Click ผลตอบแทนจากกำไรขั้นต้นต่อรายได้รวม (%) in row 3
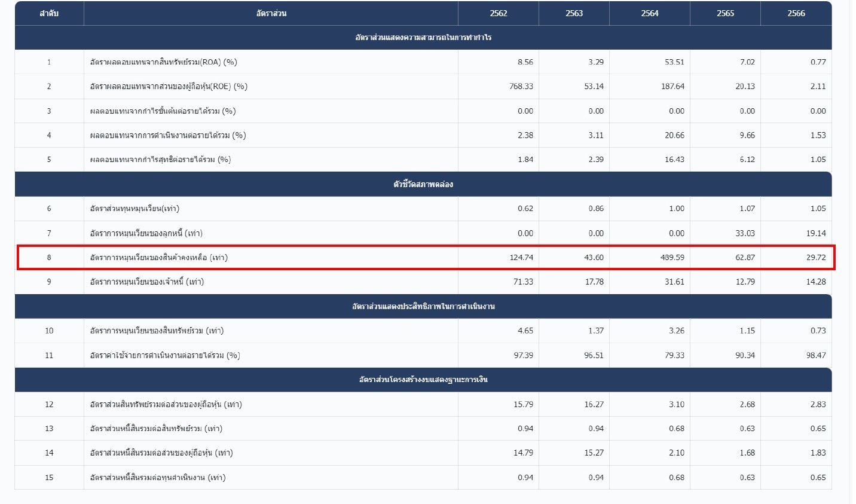856x504 pixels. coord(163,111)
